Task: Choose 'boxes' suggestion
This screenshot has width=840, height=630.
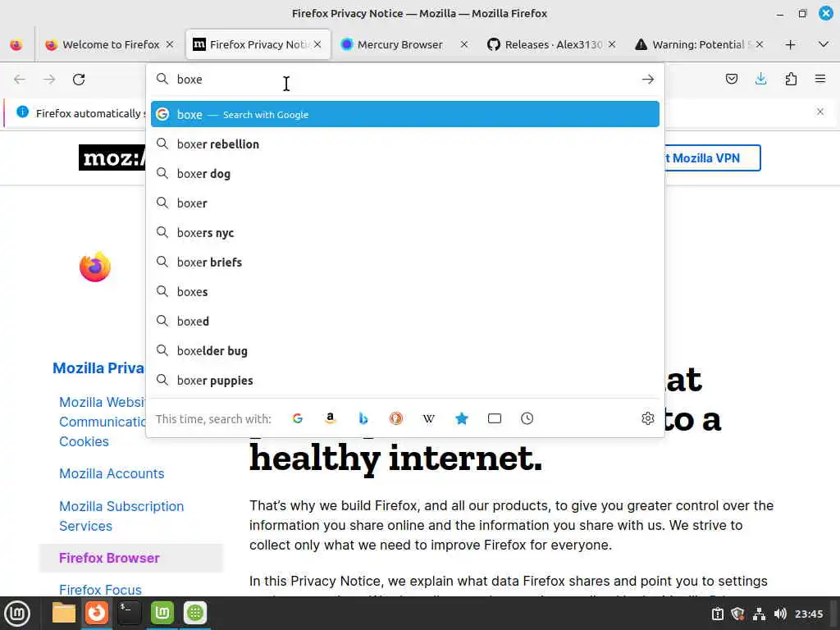Action: coord(405,291)
